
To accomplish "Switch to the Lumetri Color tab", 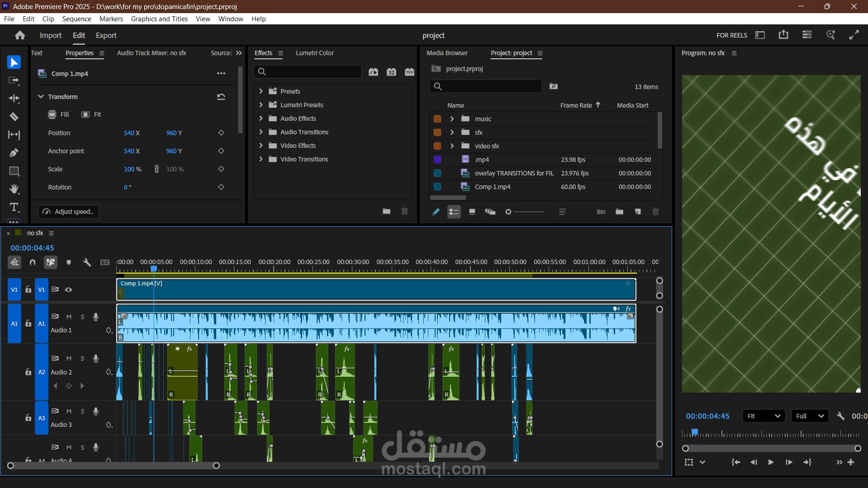I will 314,53.
